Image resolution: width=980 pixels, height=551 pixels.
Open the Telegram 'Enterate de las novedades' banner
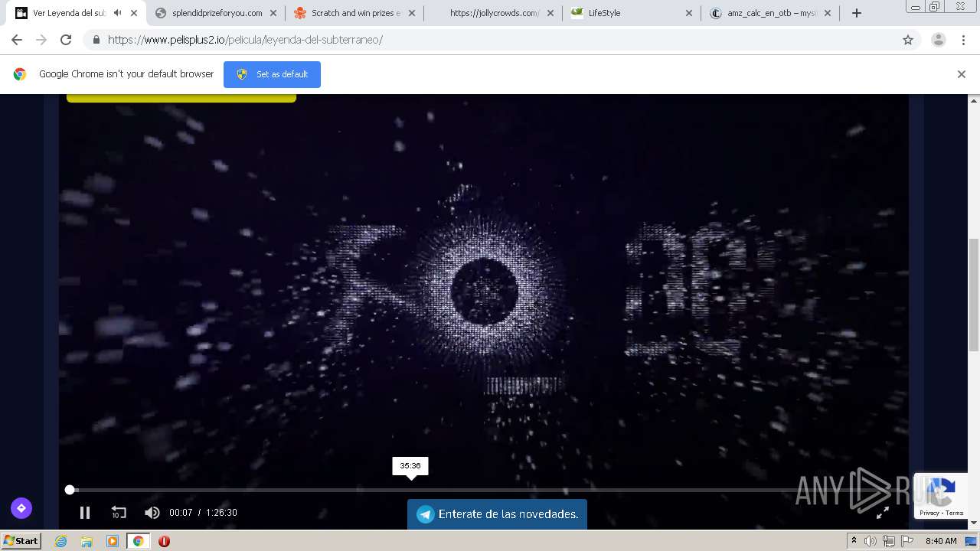point(497,514)
